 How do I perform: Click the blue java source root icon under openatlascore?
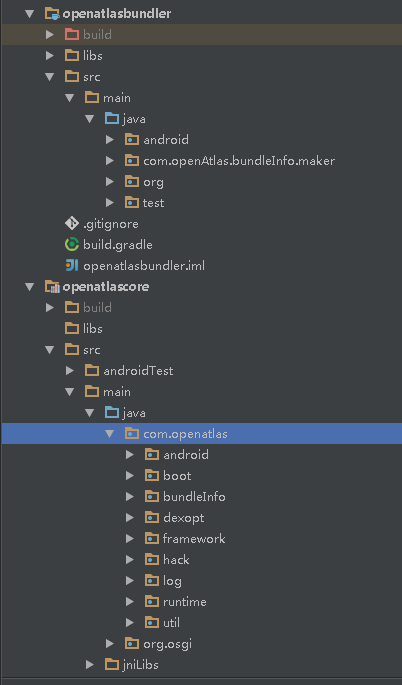coord(112,412)
